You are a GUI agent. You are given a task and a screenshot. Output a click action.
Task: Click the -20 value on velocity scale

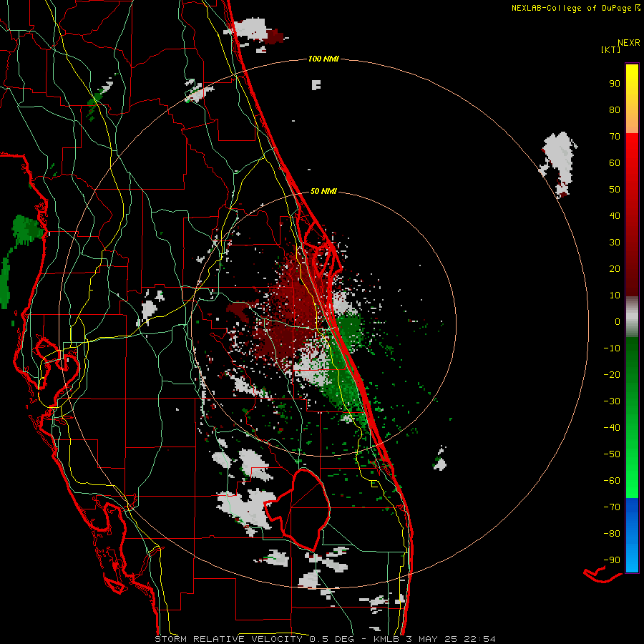tap(612, 374)
